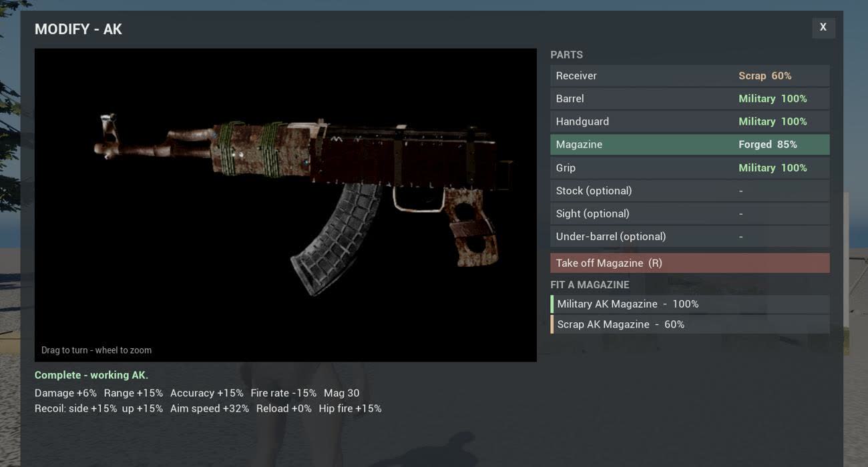
Task: Select the highlighted Magazine part row
Action: click(x=690, y=145)
